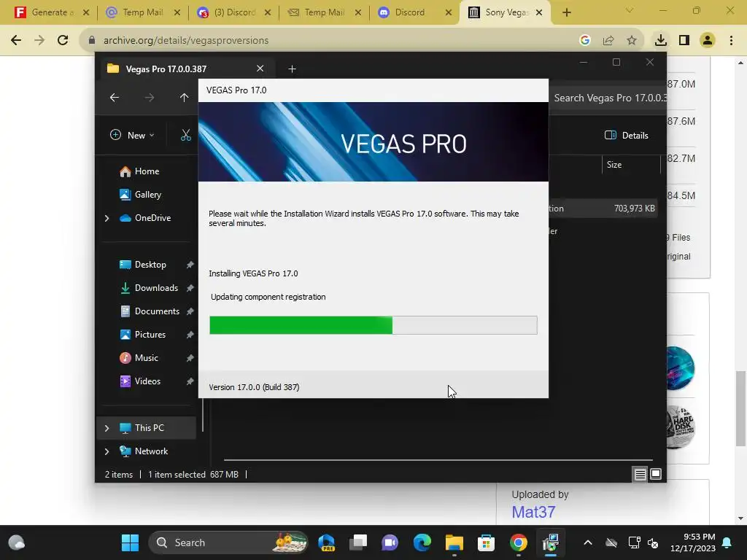747x560 pixels.
Task: Switch Explorer to details list view
Action: 640,474
